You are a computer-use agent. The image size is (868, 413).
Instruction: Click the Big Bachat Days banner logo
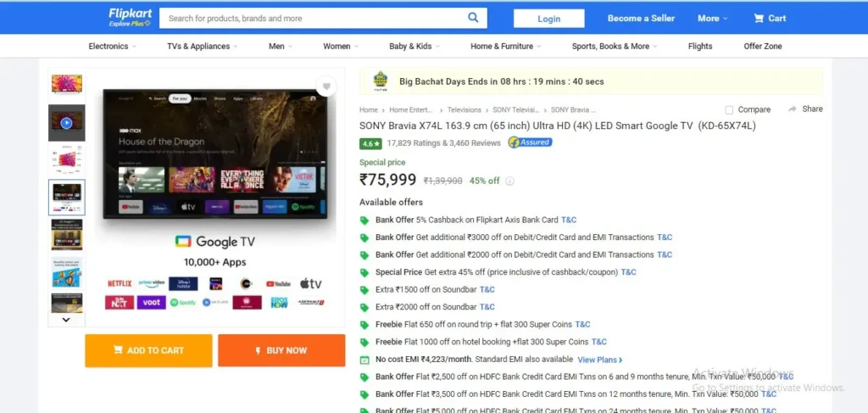(381, 81)
